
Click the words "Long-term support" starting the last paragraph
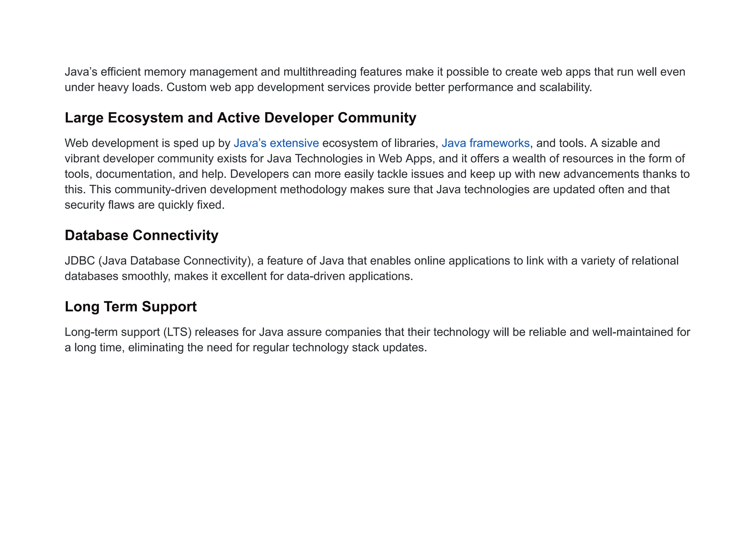112,332
